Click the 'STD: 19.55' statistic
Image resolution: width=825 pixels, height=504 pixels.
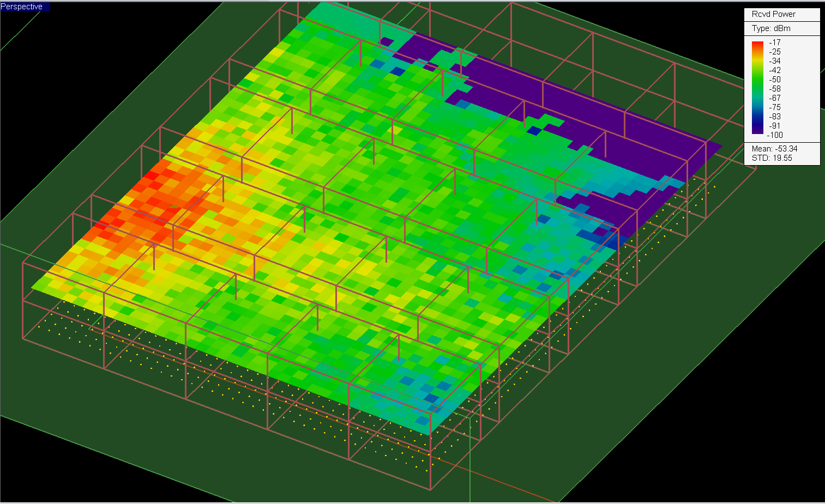tap(772, 158)
